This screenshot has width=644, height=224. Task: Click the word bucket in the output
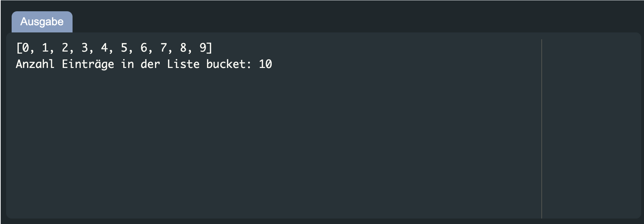tap(226, 64)
